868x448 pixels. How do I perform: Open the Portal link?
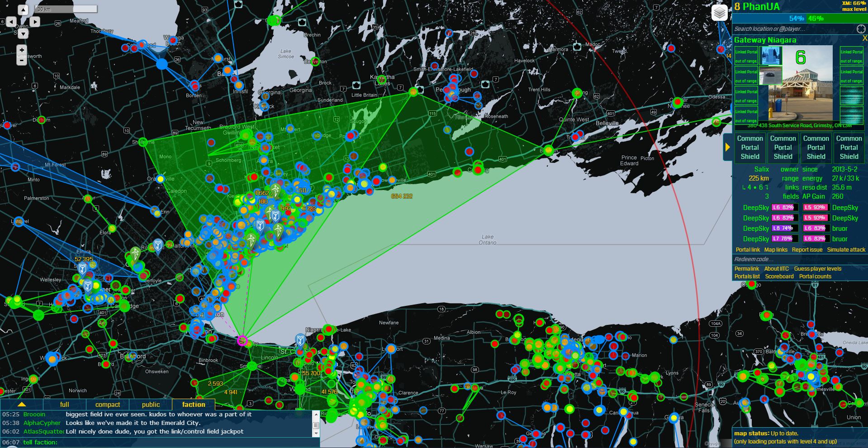748,250
